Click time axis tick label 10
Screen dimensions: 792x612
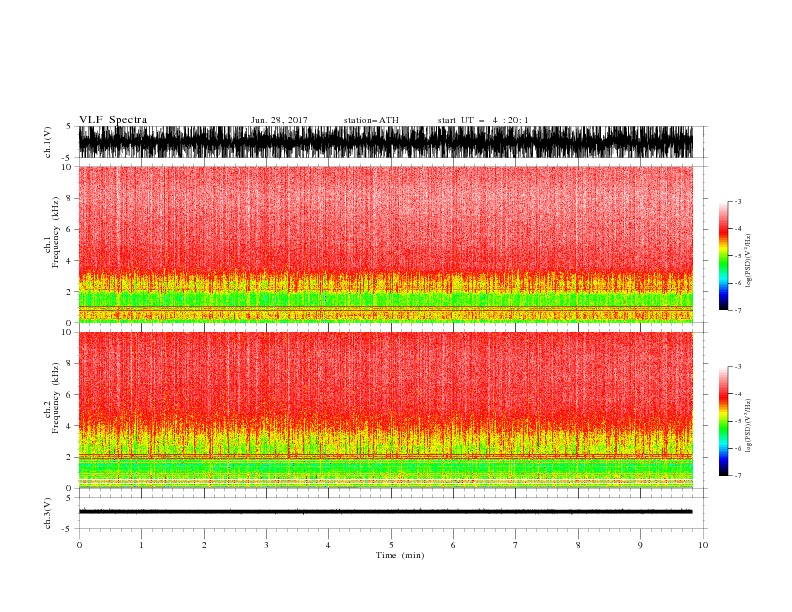pos(703,545)
